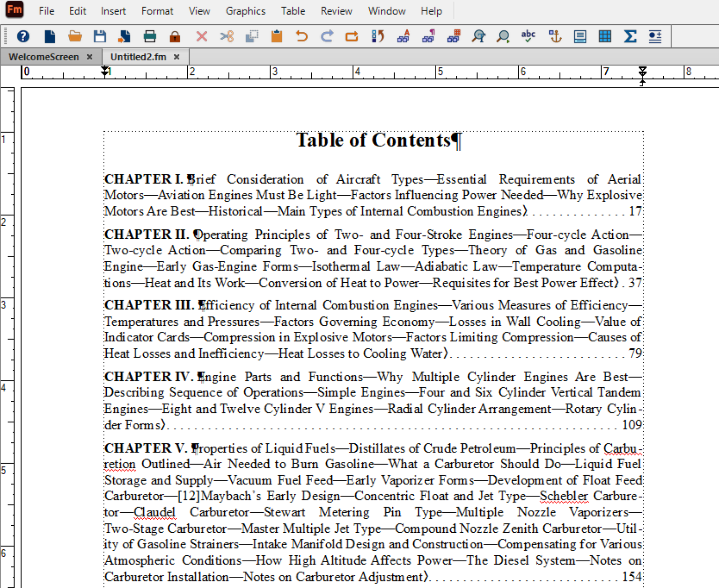Image resolution: width=719 pixels, height=588 pixels.
Task: Open the Print dialog icon
Action: pos(150,36)
